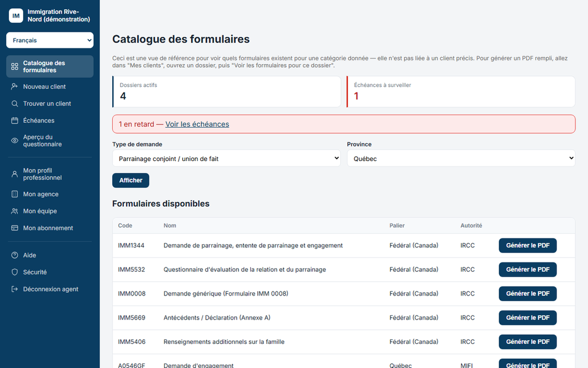Open the Sécurité page
This screenshot has height=368, width=588.
coord(50,272)
